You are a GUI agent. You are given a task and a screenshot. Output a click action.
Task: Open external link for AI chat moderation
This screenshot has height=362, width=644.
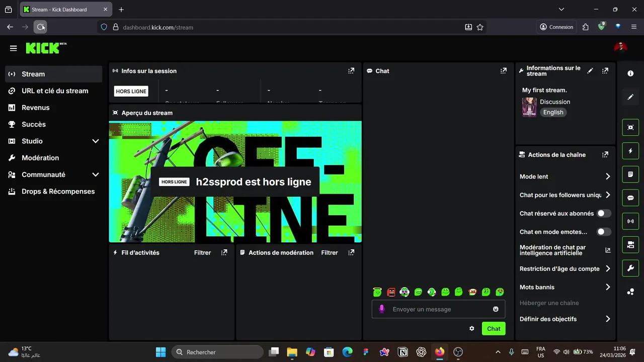point(608,250)
